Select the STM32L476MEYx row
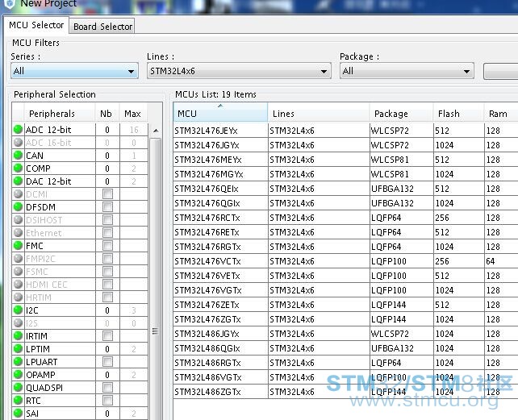Screen dimensions: 518x420 coord(345,160)
